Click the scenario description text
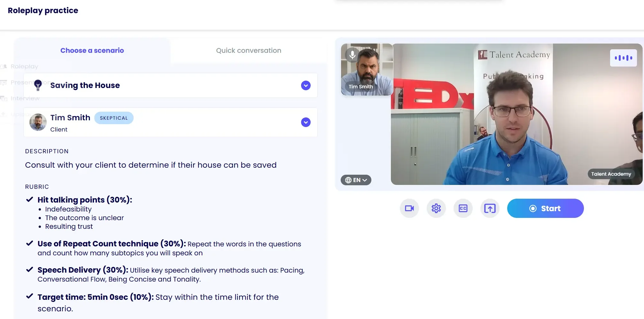This screenshot has height=319, width=644. [151, 165]
